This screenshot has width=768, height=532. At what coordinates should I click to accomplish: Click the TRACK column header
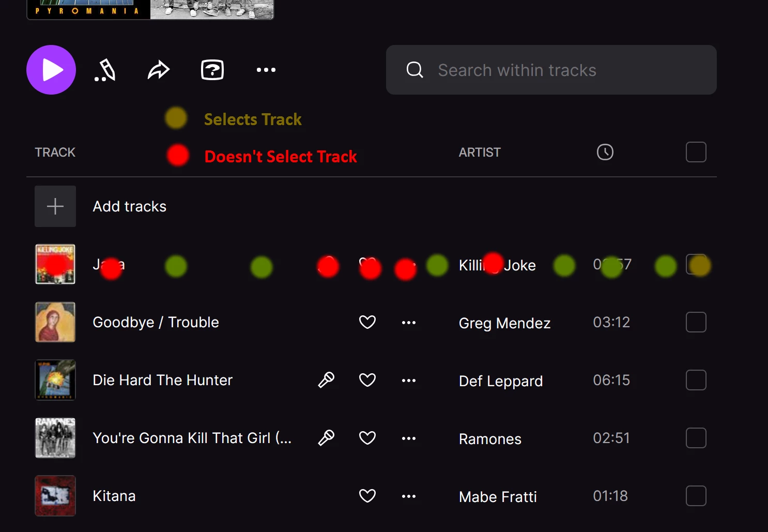pos(55,152)
